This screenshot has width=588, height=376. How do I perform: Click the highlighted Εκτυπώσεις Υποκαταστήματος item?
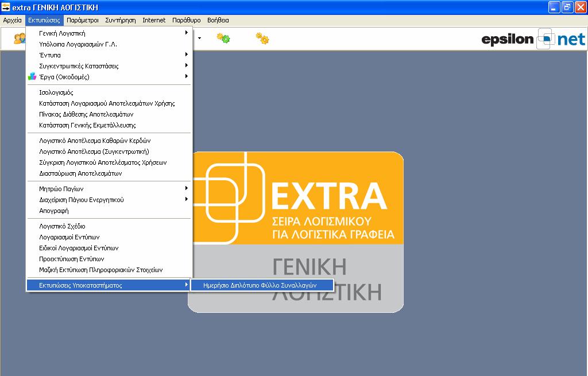tap(109, 285)
